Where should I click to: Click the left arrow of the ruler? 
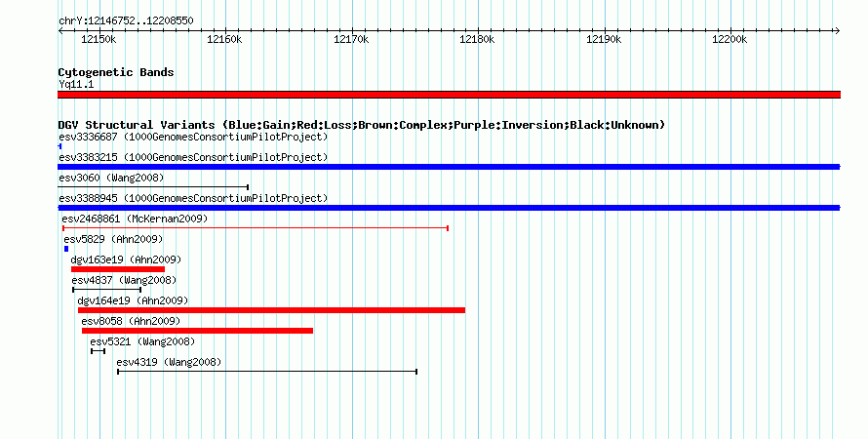pos(60,31)
